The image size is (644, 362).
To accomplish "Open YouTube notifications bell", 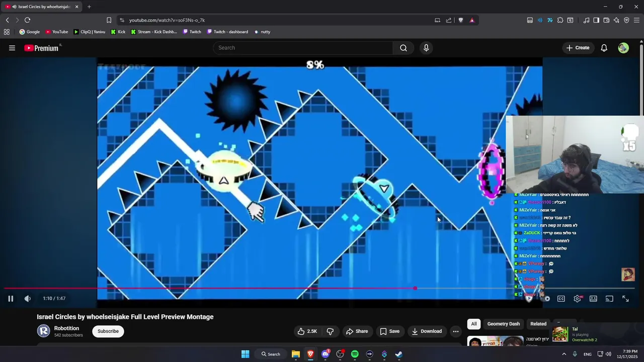I will [604, 48].
